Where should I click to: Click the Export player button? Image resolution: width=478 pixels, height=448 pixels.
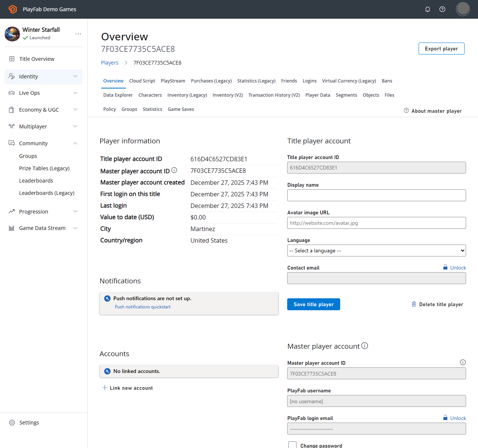tap(441, 49)
